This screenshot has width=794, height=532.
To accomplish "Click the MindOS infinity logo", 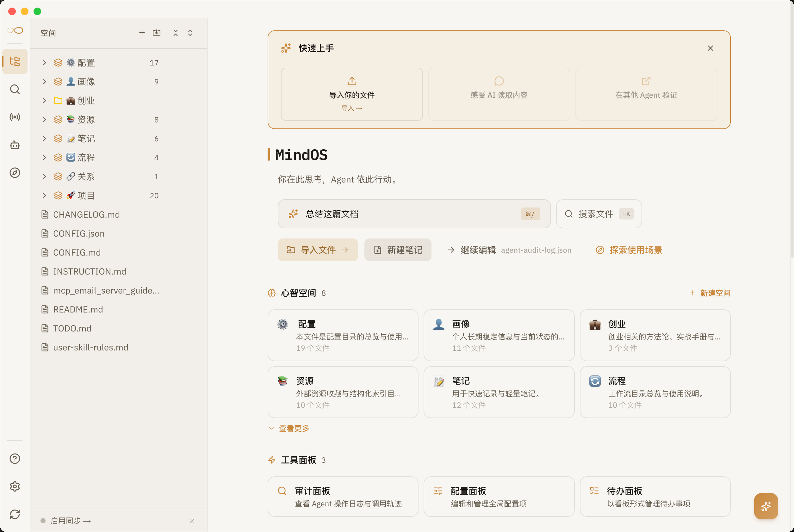I will click(15, 31).
